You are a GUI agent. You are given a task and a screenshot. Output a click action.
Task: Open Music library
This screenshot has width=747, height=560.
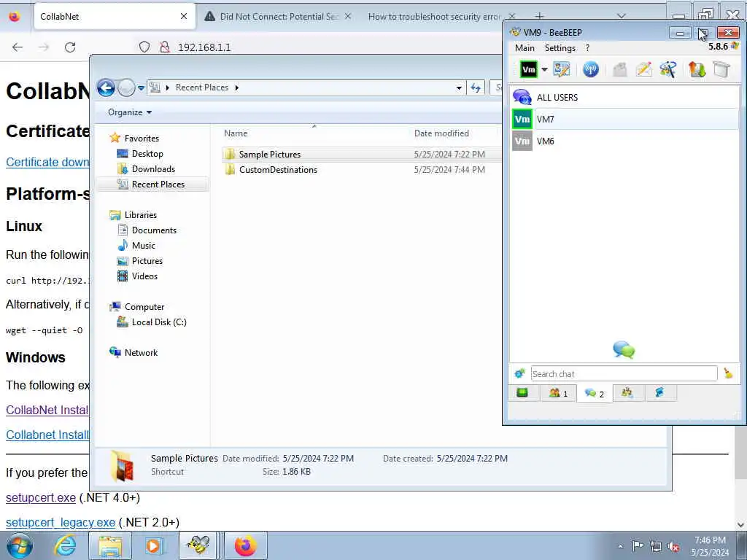pos(144,245)
